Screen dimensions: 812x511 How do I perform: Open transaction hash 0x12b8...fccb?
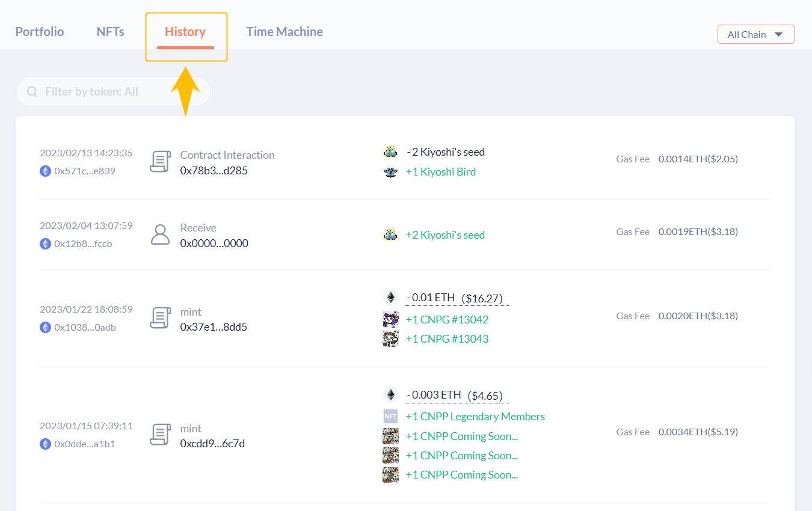click(x=83, y=243)
